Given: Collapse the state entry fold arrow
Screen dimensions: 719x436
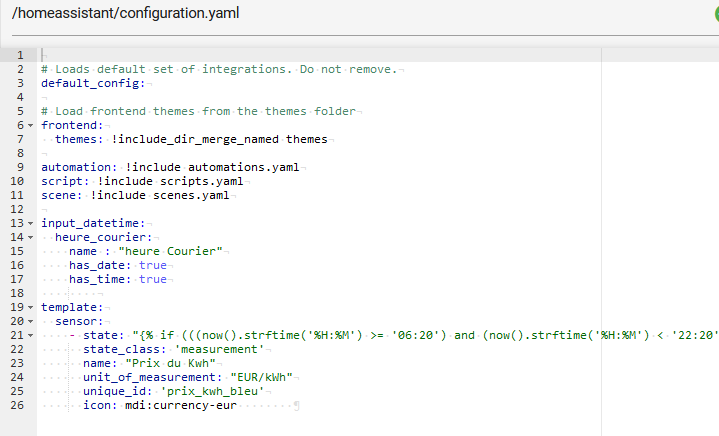Looking at the screenshot, I should [30, 335].
